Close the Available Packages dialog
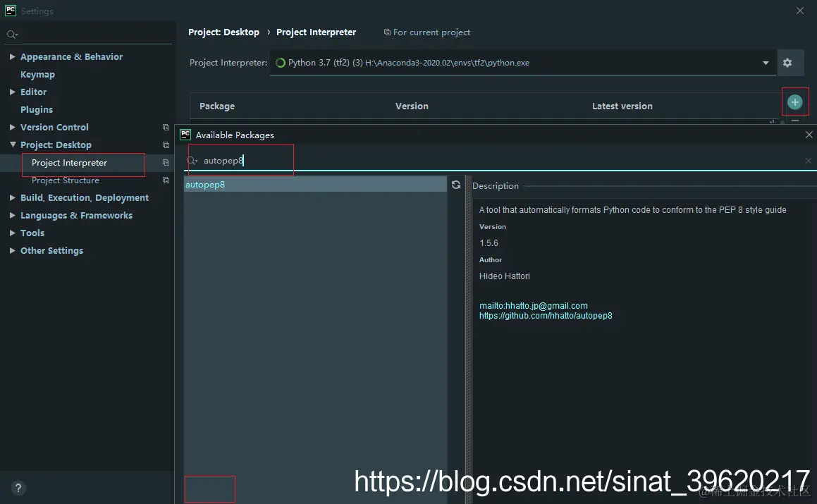 (809, 135)
